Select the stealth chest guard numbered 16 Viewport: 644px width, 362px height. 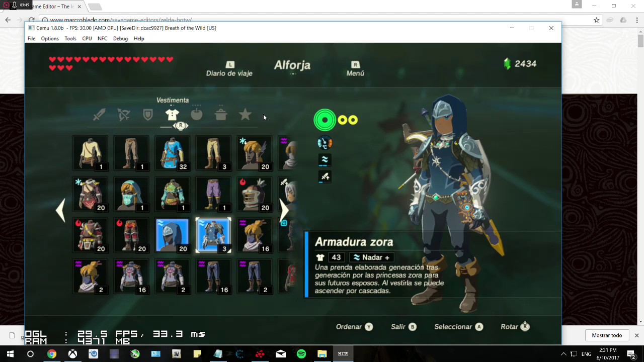[x=131, y=277]
